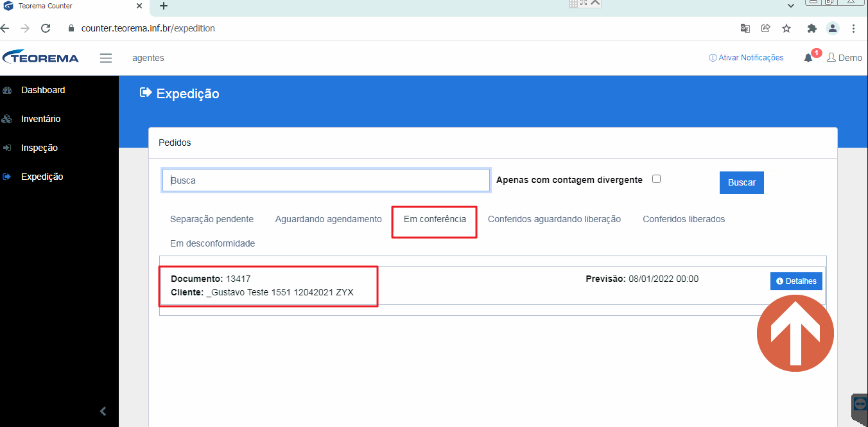Select the Em conferência tab
The height and width of the screenshot is (427, 868).
click(x=435, y=219)
